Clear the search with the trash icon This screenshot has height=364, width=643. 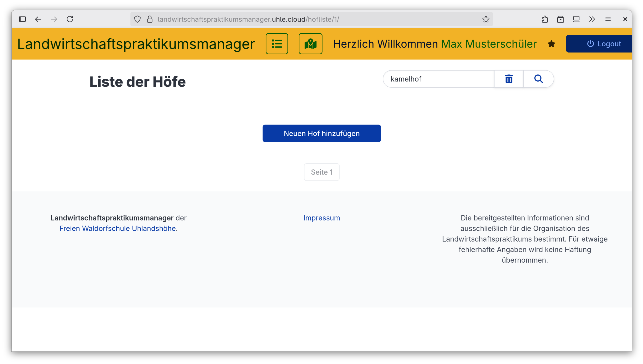(509, 79)
